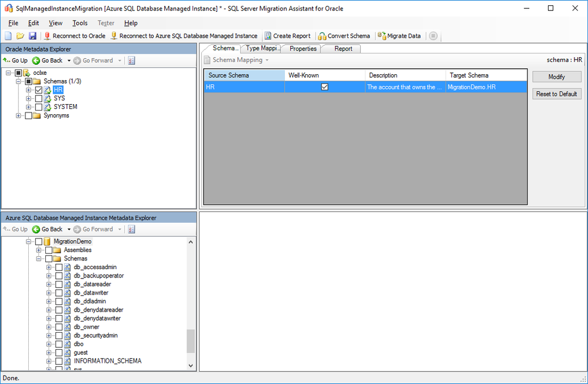Click the New Project toolbar icon
The image size is (588, 384).
click(x=8, y=36)
